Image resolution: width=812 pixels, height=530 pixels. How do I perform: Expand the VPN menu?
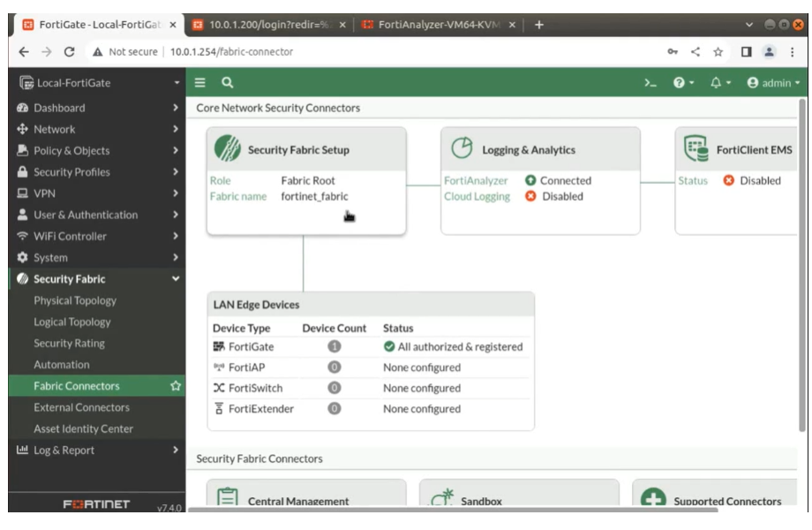coord(97,193)
